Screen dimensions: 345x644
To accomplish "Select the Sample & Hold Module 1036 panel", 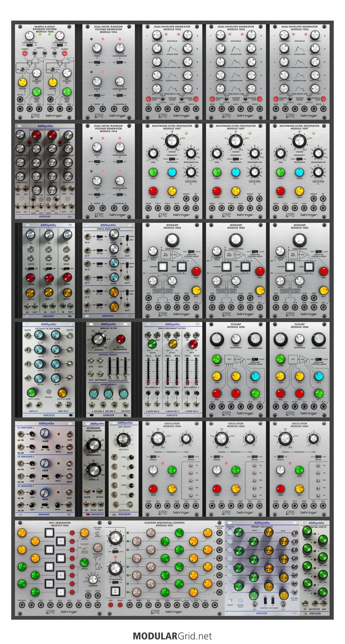I will [45, 72].
